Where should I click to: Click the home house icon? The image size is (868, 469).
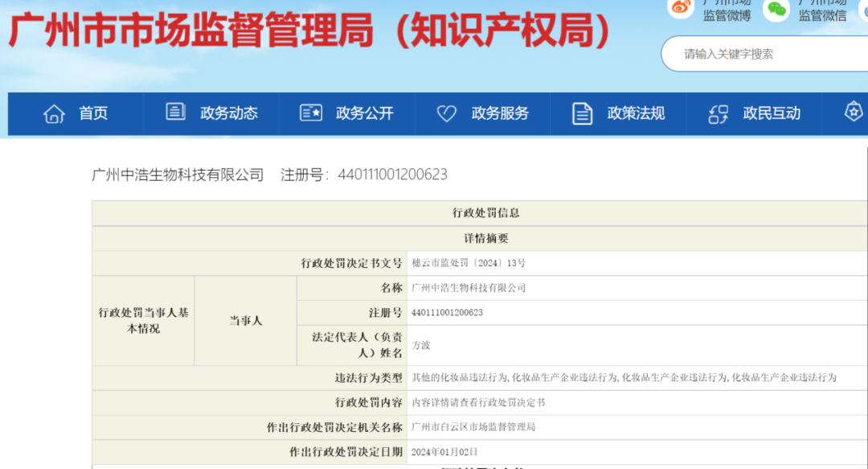[x=54, y=113]
